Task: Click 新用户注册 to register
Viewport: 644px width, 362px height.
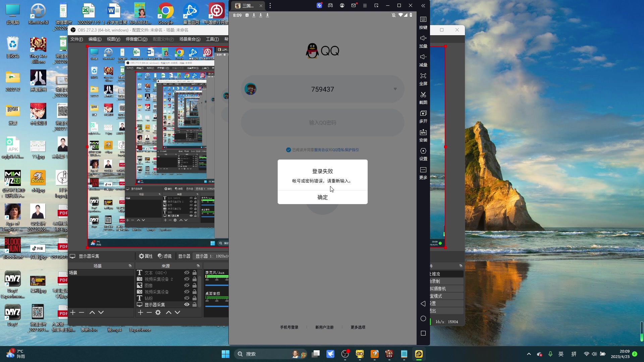Action: coord(324,327)
